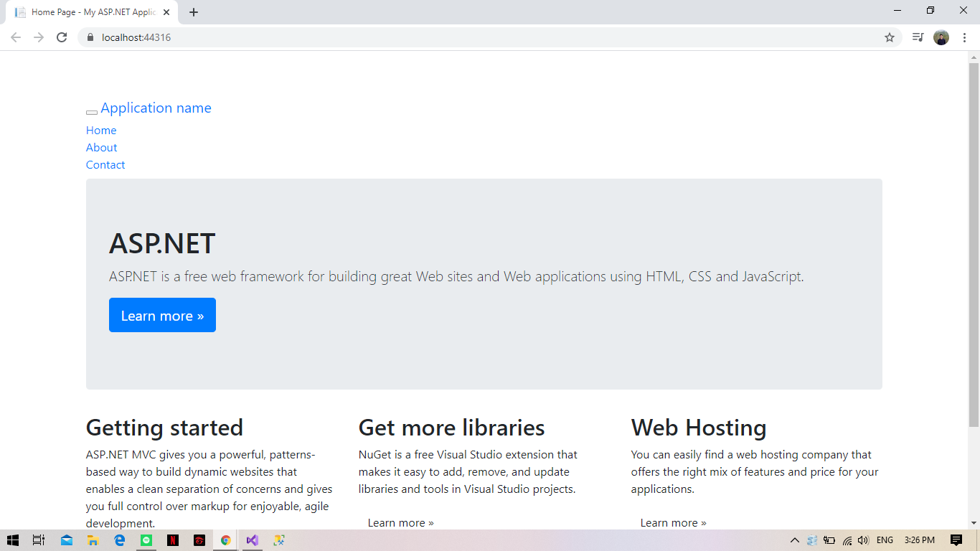Open File Explorer from the taskbar
Image resolution: width=980 pixels, height=551 pixels.
tap(93, 540)
